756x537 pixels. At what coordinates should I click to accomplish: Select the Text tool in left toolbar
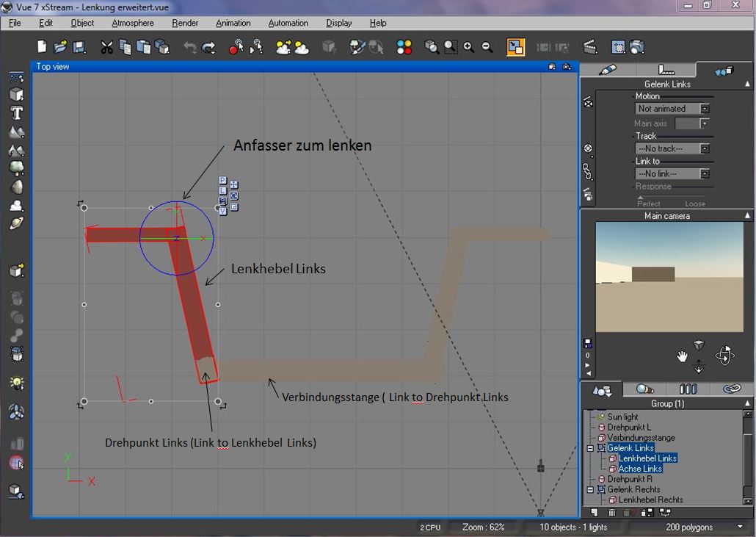click(16, 113)
